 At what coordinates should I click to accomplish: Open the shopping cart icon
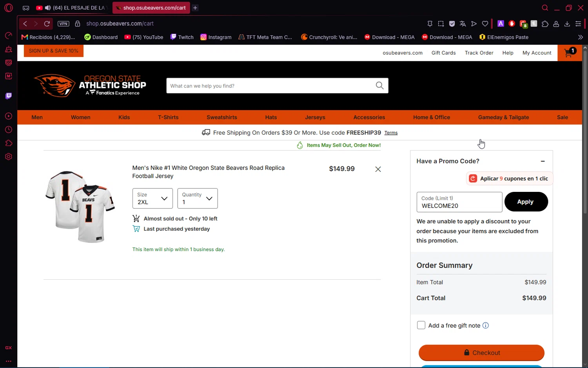570,53
